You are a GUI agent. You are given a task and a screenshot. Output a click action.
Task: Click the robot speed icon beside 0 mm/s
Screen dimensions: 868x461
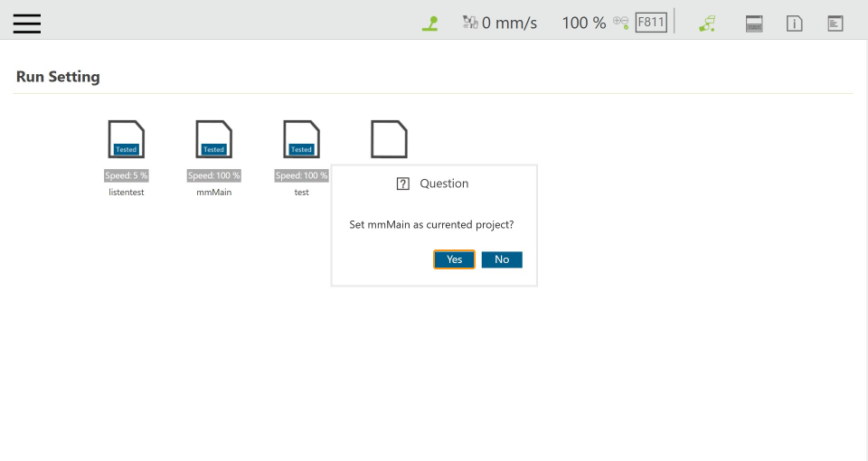coord(470,22)
